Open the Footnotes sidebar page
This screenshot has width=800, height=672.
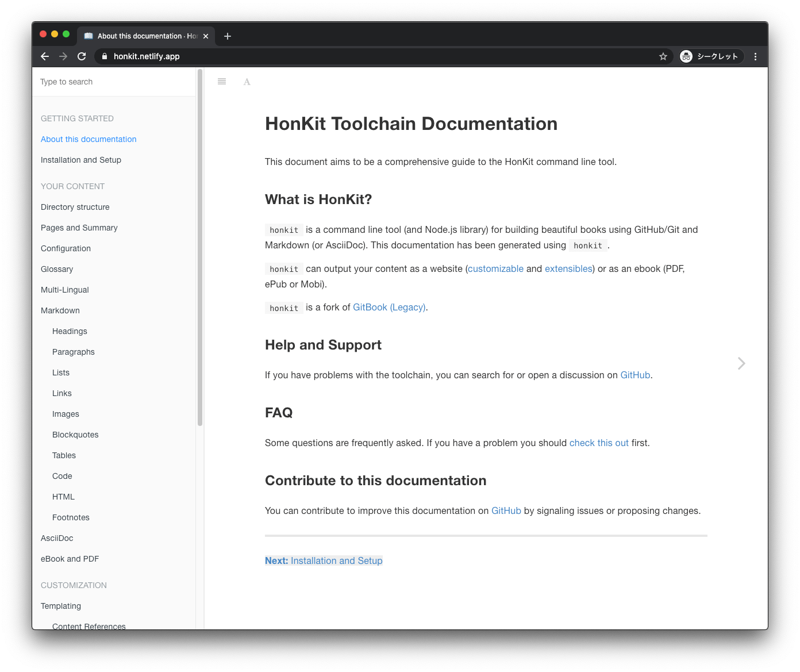(71, 517)
